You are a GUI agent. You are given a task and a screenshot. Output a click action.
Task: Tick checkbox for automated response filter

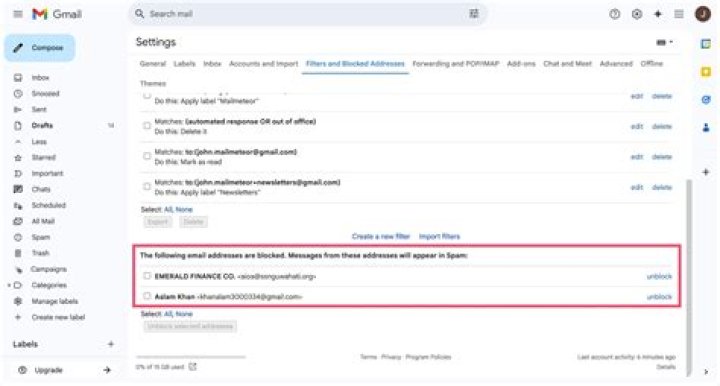pyautogui.click(x=146, y=125)
